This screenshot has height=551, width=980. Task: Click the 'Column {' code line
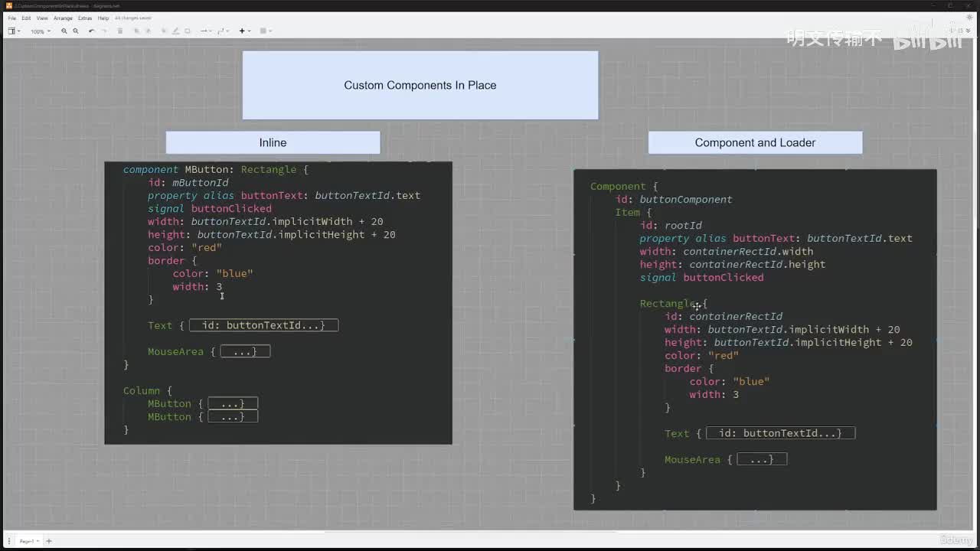click(148, 390)
